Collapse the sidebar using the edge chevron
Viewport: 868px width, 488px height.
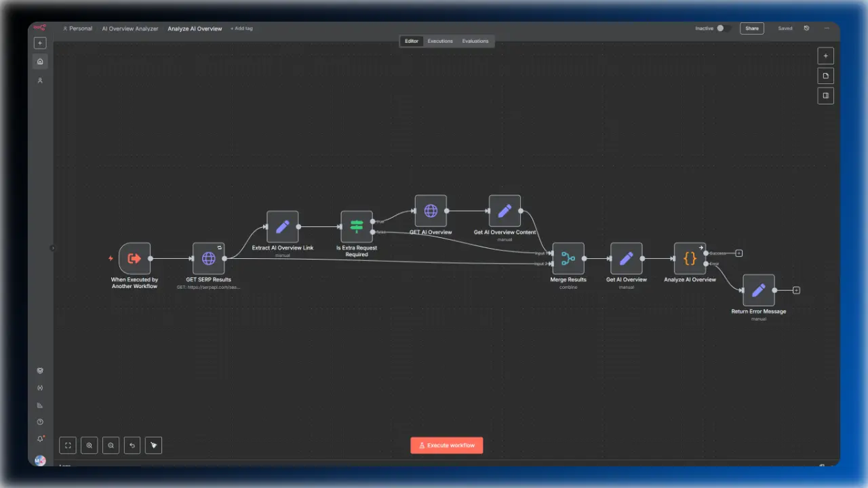(52, 247)
